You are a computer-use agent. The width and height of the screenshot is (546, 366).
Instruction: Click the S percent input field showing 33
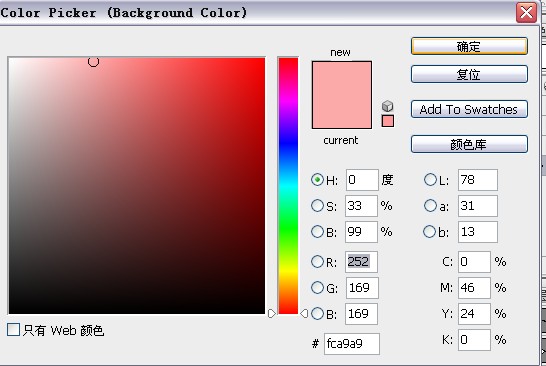click(361, 206)
